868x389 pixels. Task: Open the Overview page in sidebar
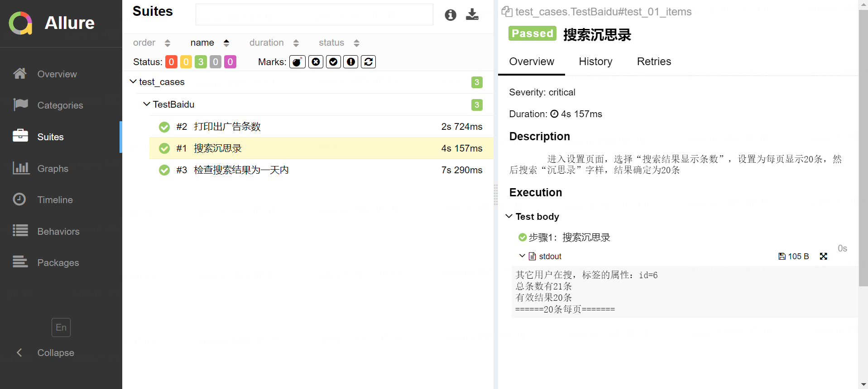(x=57, y=74)
